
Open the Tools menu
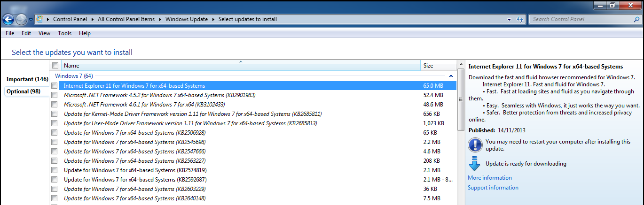[64, 33]
